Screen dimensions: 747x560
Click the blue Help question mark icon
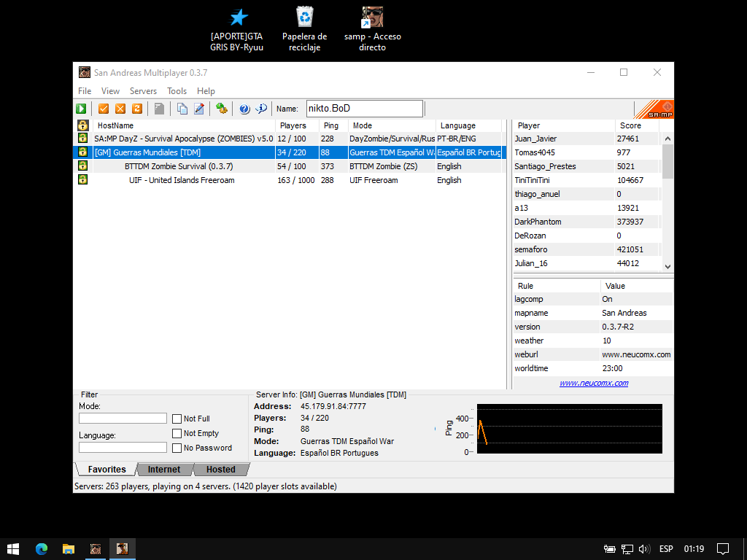[x=244, y=109]
